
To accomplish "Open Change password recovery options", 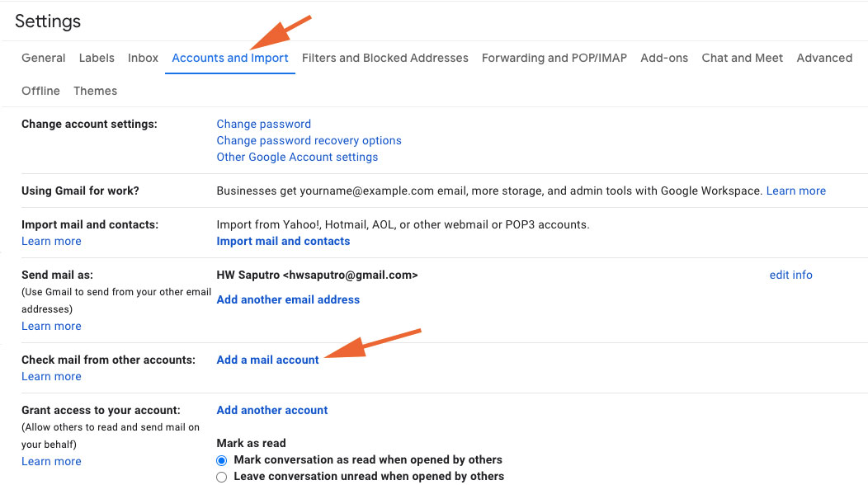I will pyautogui.click(x=309, y=140).
